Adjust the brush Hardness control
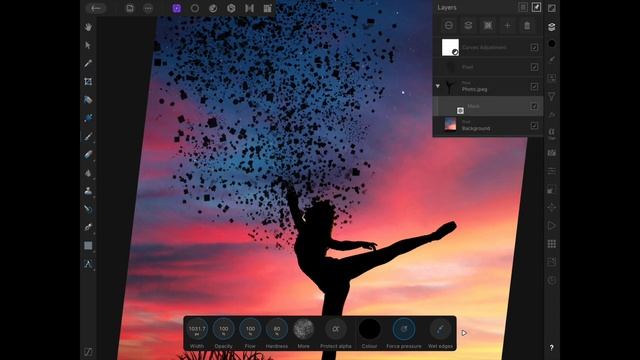This screenshot has width=640, height=360. (277, 329)
